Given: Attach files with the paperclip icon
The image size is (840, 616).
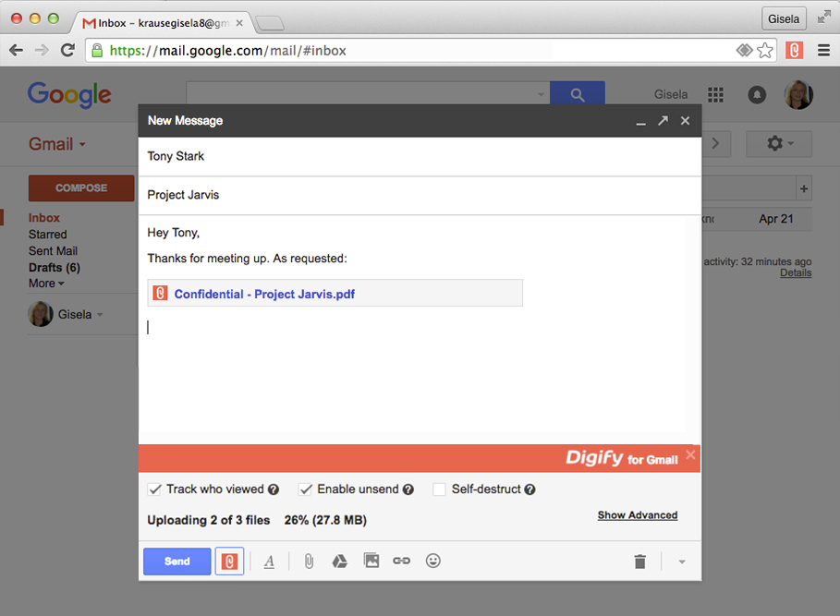Looking at the screenshot, I should click(x=309, y=561).
